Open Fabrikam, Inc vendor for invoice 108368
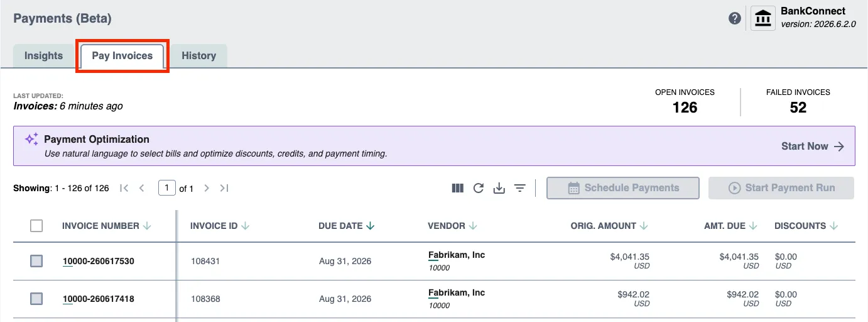The image size is (868, 322). point(457,292)
